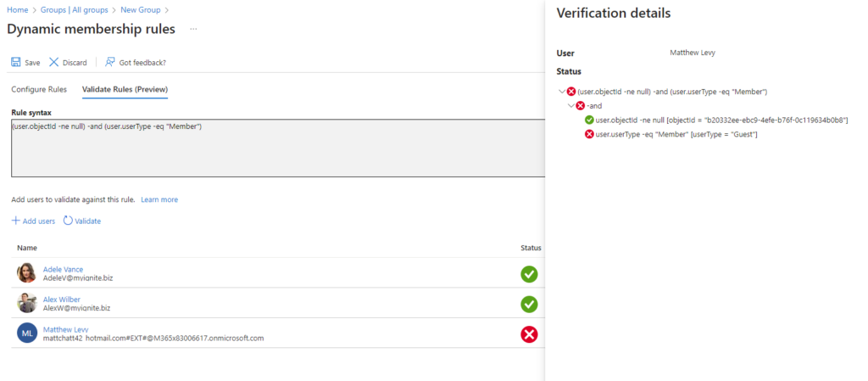Click the Save button label

coord(33,63)
